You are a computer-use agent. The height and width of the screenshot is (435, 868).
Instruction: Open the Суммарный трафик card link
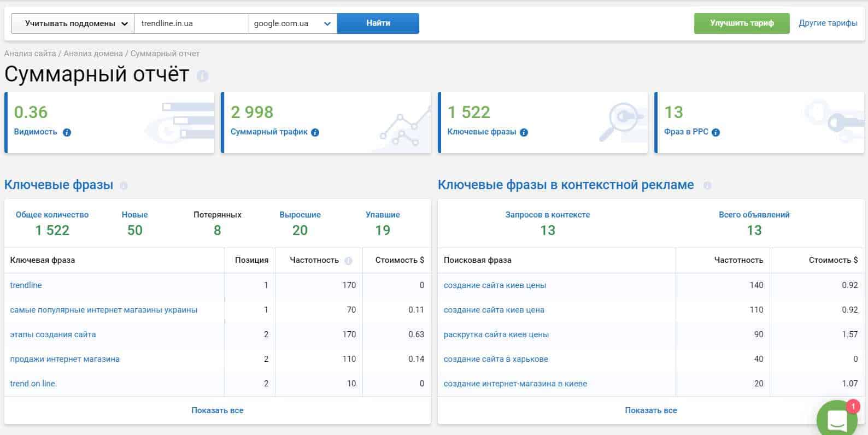(x=269, y=132)
